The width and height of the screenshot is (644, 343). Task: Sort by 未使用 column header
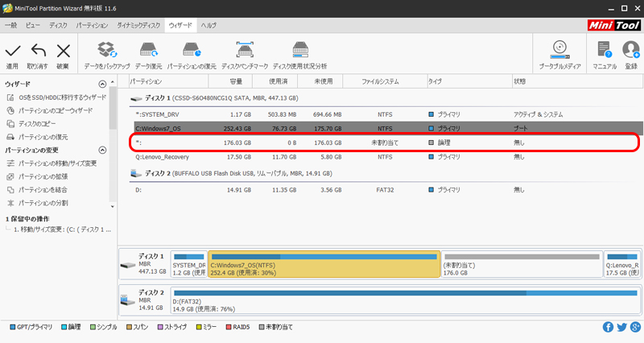[320, 81]
